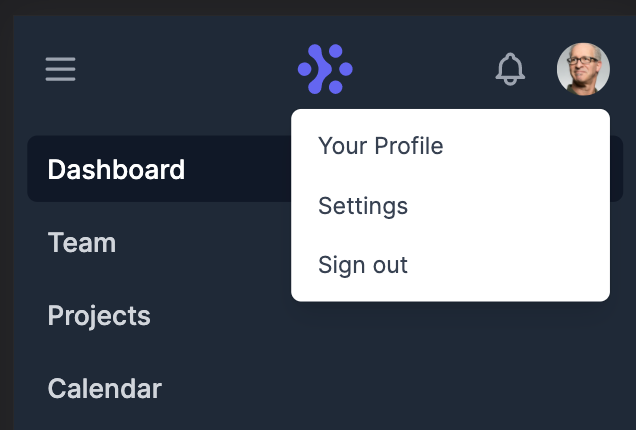Image resolution: width=636 pixels, height=430 pixels.
Task: Open the Team page
Action: point(82,243)
